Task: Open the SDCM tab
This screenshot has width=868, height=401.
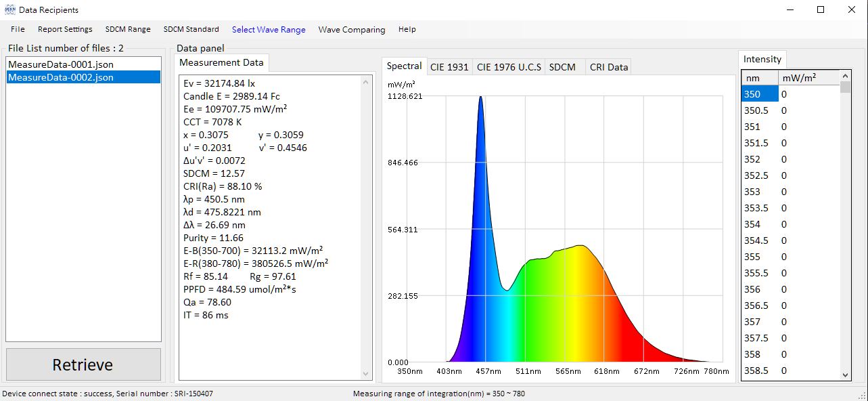Action: pos(562,67)
